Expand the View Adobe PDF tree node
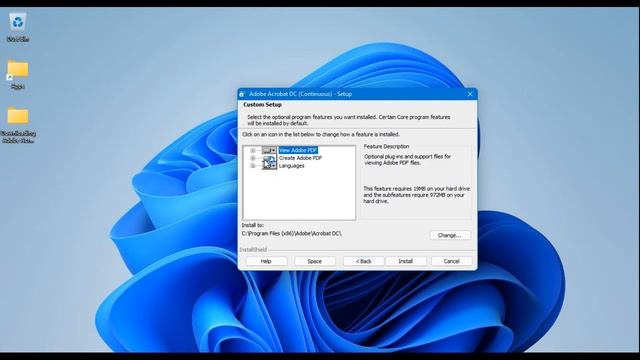This screenshot has width=640, height=360. pos(253,150)
